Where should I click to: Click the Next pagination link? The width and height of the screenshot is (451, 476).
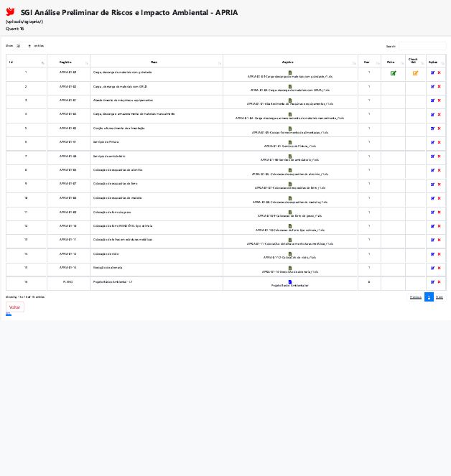click(x=440, y=297)
